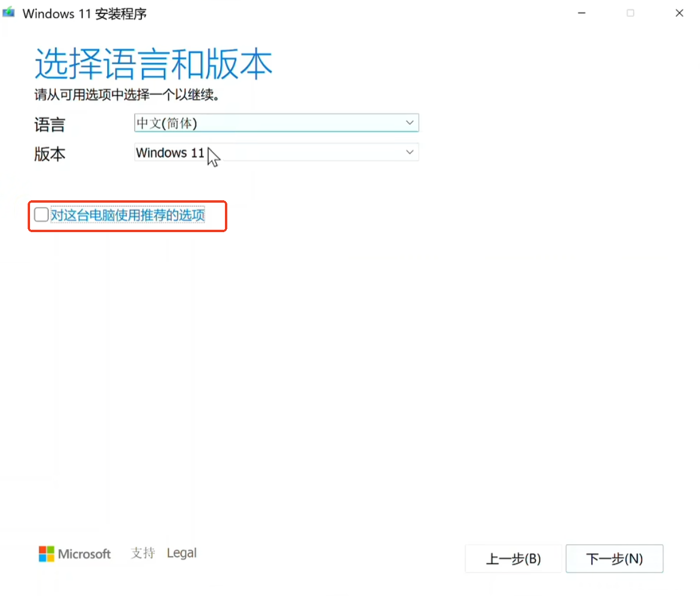Image resolution: width=700 pixels, height=596 pixels.
Task: Click the 版本 field label
Action: (x=49, y=154)
